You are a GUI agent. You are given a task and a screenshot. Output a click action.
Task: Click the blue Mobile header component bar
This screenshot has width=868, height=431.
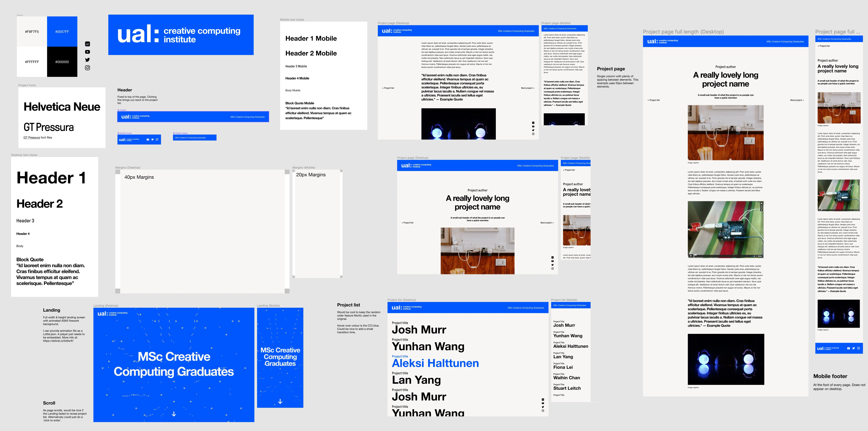tap(195, 138)
